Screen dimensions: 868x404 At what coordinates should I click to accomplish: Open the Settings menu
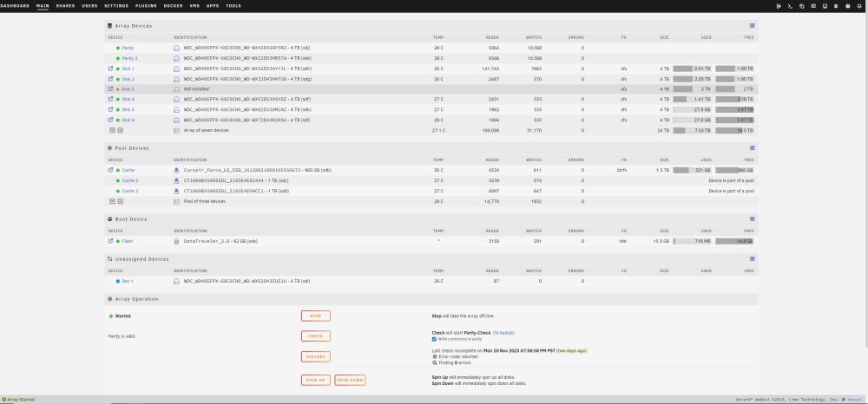click(116, 6)
